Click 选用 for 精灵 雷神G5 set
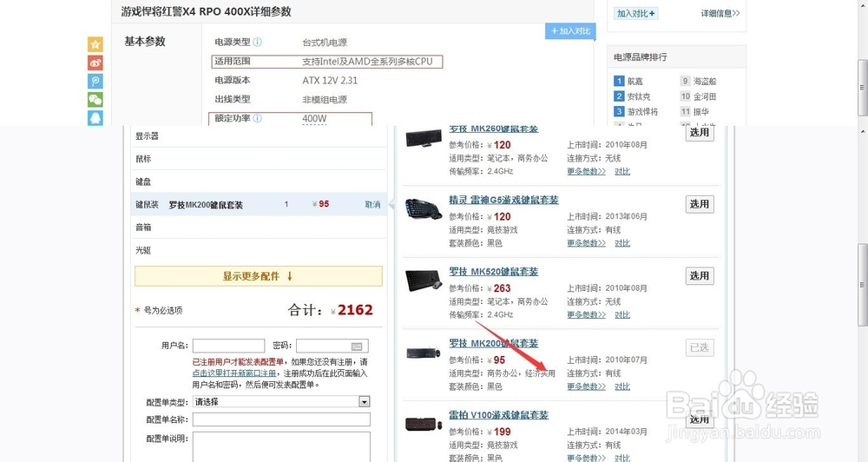Image resolution: width=868 pixels, height=462 pixels. [x=700, y=204]
